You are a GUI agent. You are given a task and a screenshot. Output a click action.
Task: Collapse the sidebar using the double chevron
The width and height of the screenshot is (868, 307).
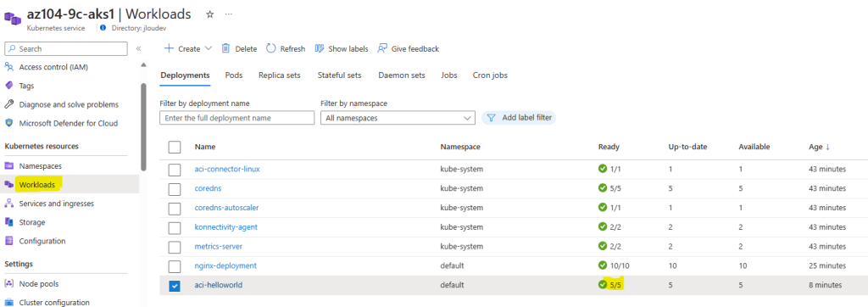coord(139,49)
